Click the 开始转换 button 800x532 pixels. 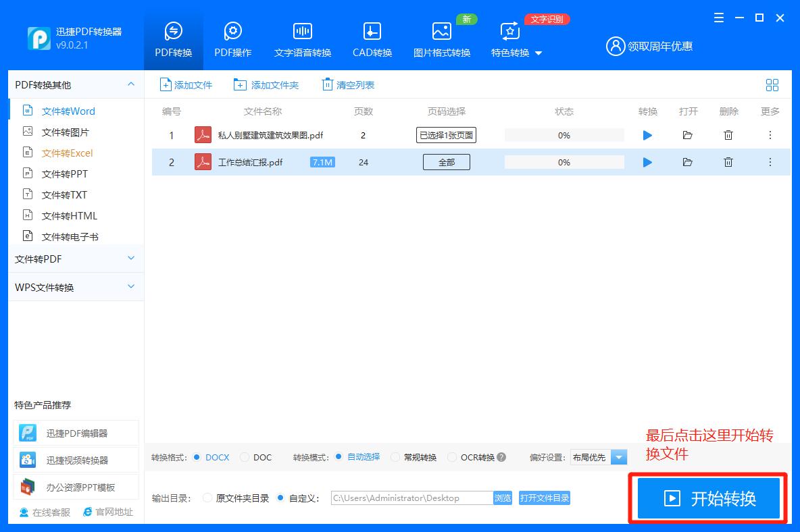point(707,498)
